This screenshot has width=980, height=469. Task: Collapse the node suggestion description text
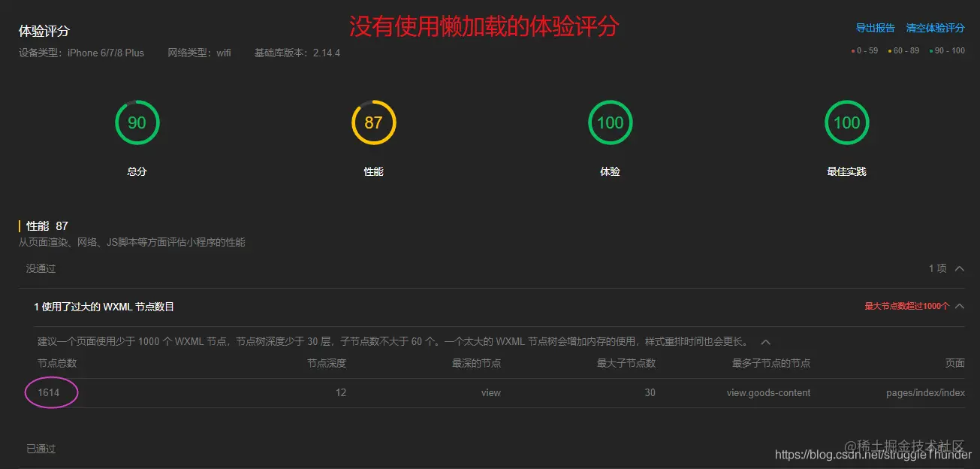(x=765, y=341)
